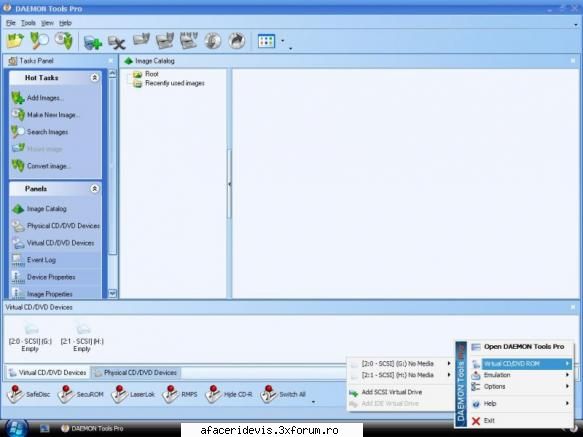Expand Options tray submenu
Image resolution: width=583 pixels, height=437 pixels.
[x=520, y=386]
